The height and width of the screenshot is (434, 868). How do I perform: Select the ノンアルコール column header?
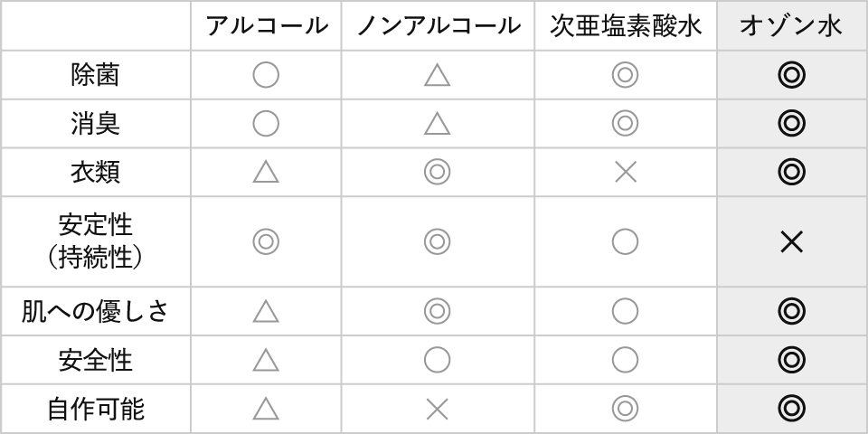(x=438, y=26)
